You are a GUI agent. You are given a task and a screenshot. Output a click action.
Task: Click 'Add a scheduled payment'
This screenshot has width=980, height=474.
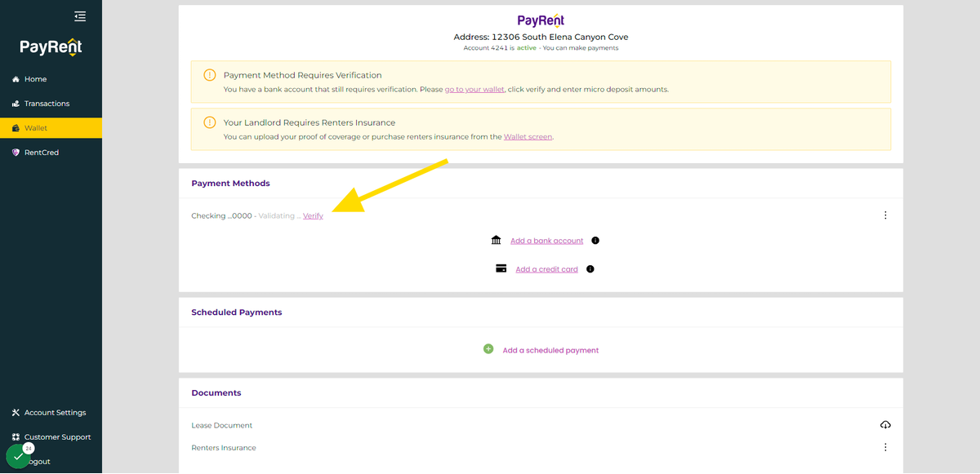click(x=550, y=350)
